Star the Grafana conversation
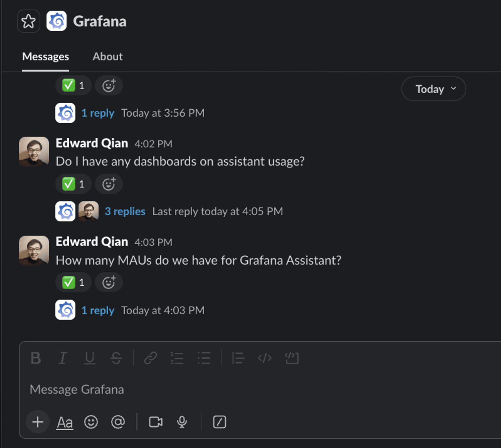The image size is (501, 448). 29,21
